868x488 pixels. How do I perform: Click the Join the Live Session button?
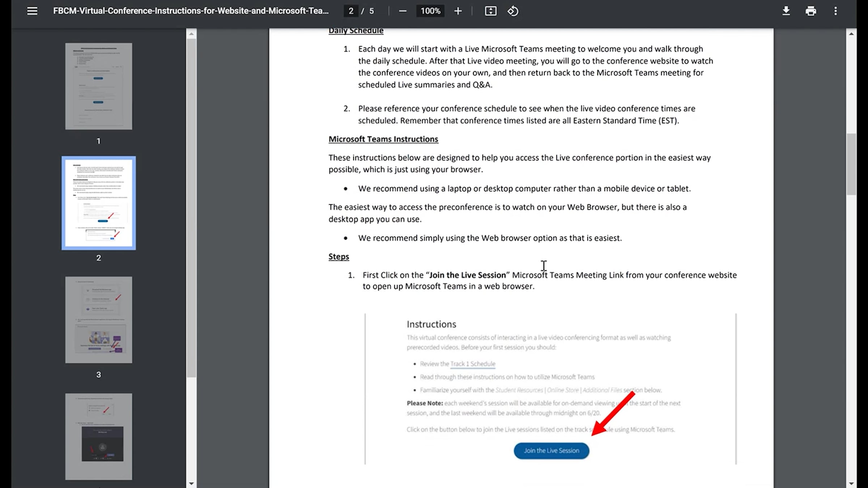pos(551,451)
